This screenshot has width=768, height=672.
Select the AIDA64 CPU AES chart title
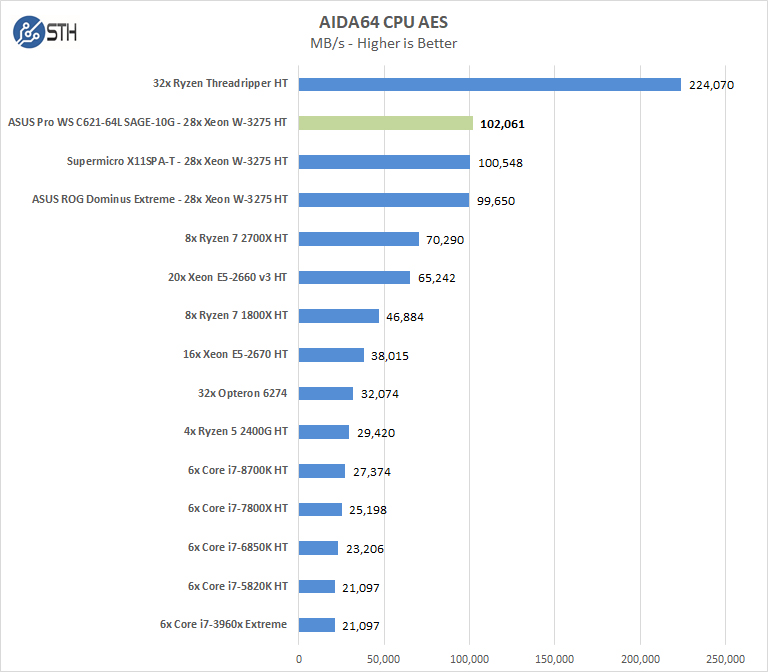click(x=384, y=23)
